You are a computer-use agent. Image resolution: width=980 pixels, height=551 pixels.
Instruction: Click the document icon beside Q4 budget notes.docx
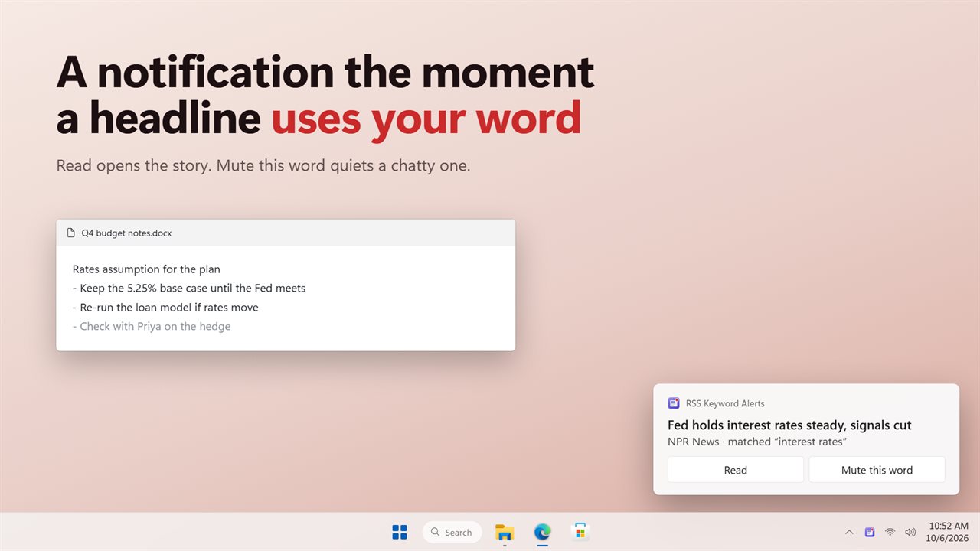pyautogui.click(x=71, y=233)
